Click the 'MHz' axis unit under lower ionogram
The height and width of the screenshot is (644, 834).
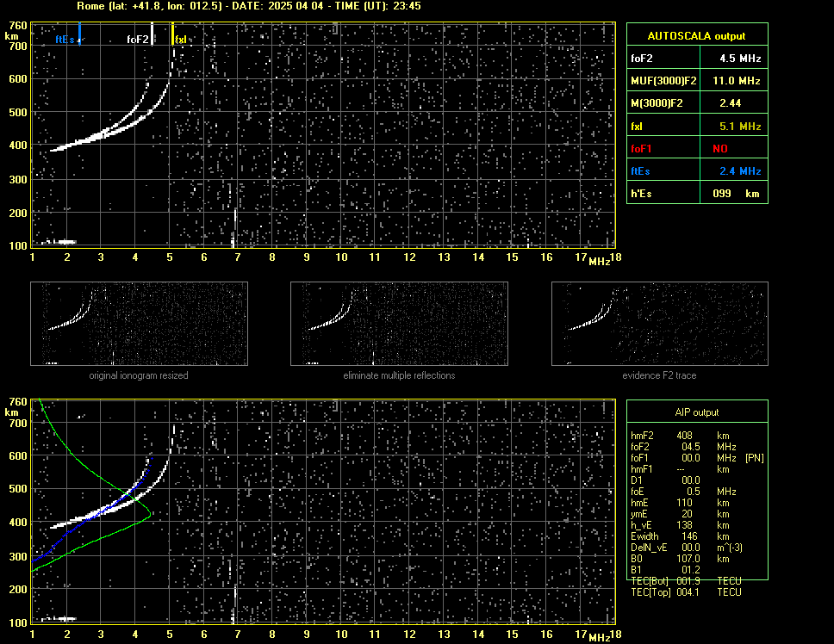click(599, 638)
